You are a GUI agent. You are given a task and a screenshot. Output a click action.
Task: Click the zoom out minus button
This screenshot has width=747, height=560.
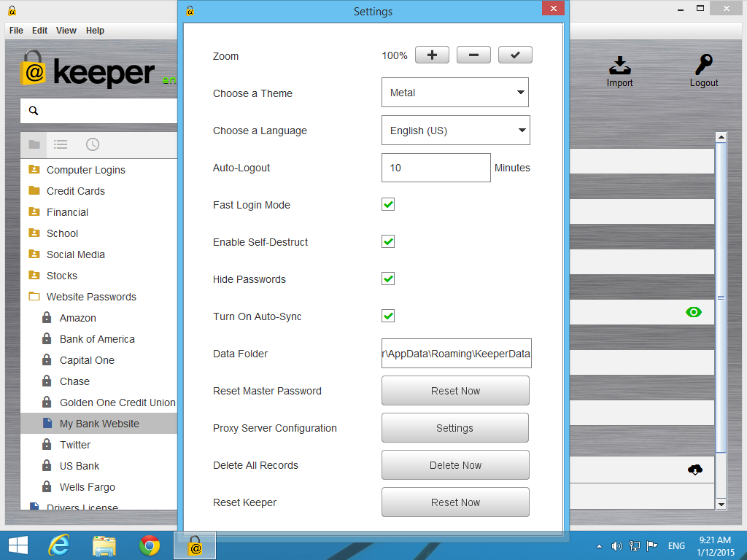[x=473, y=55]
